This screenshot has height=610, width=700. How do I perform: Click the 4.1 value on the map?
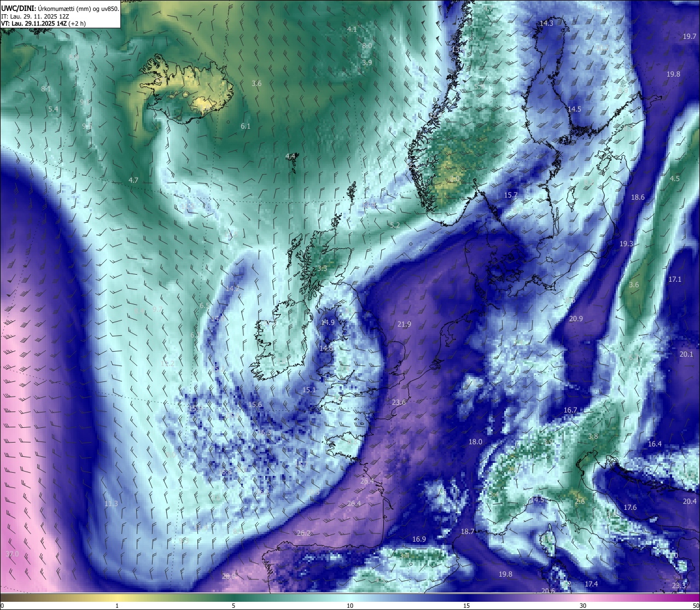click(352, 29)
